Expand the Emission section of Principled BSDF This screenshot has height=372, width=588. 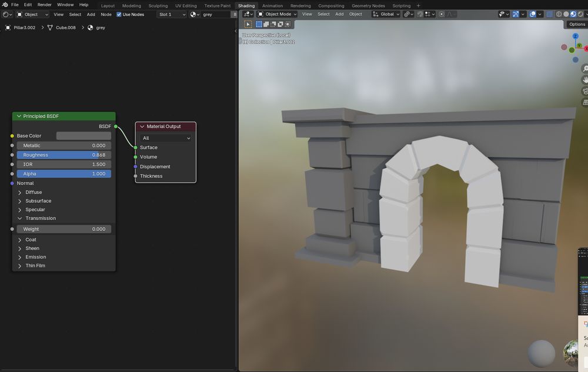point(35,256)
